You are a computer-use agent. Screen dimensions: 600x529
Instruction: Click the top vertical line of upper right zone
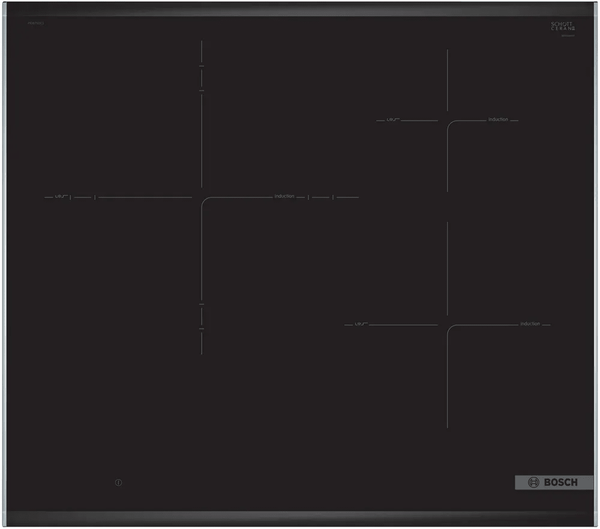point(447,80)
